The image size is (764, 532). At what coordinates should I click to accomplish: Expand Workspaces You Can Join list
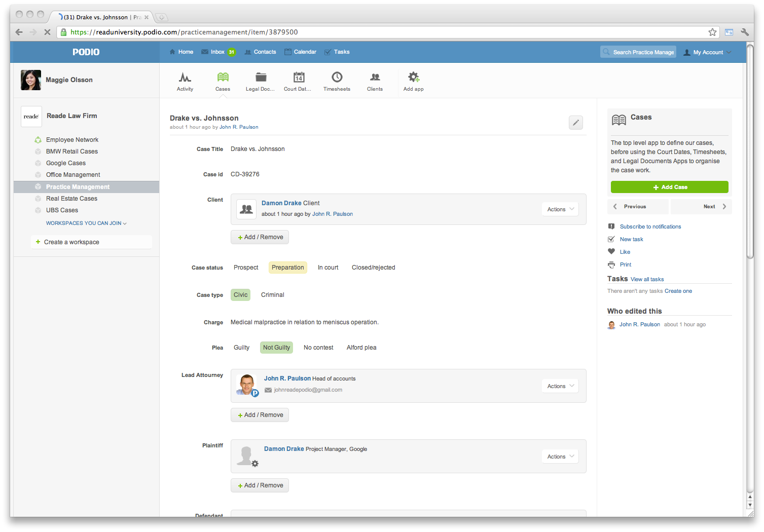[86, 223]
